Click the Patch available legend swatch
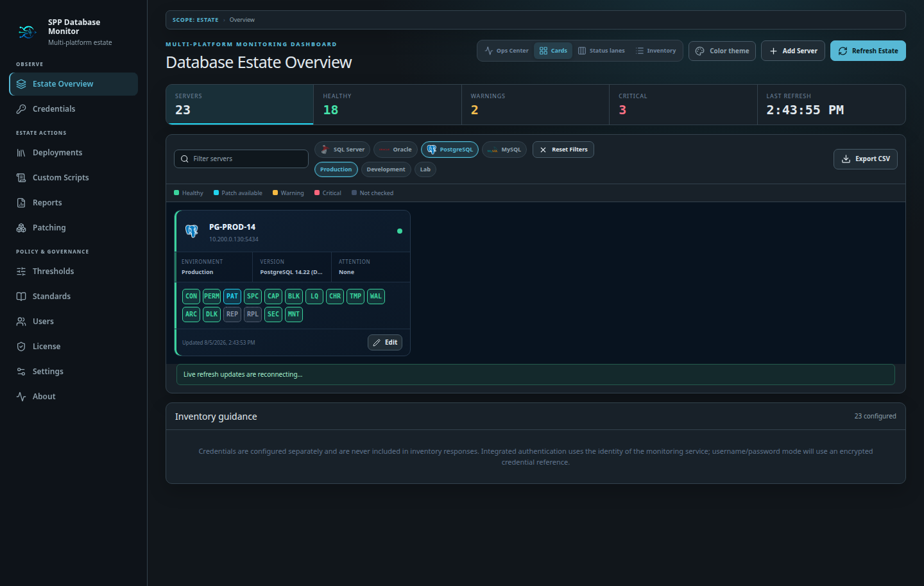The width and height of the screenshot is (924, 586). point(216,193)
